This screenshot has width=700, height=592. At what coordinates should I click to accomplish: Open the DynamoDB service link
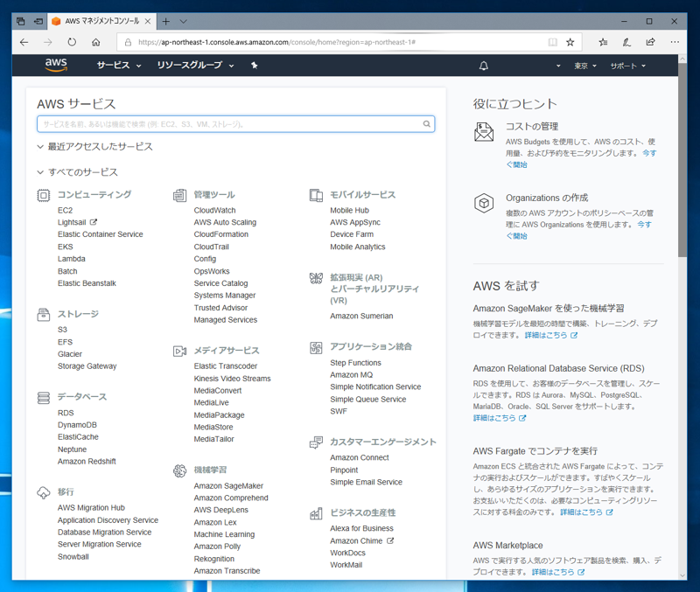[x=77, y=425]
